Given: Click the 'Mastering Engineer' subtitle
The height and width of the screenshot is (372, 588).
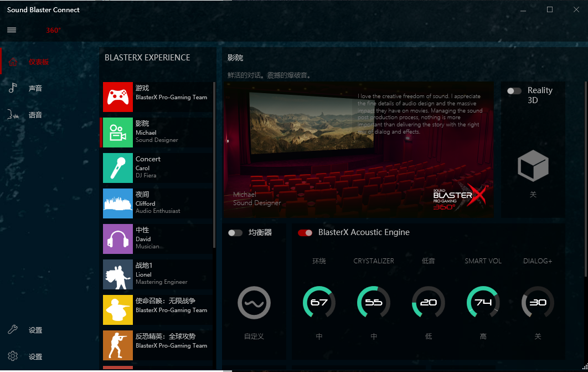Looking at the screenshot, I should click(161, 282).
